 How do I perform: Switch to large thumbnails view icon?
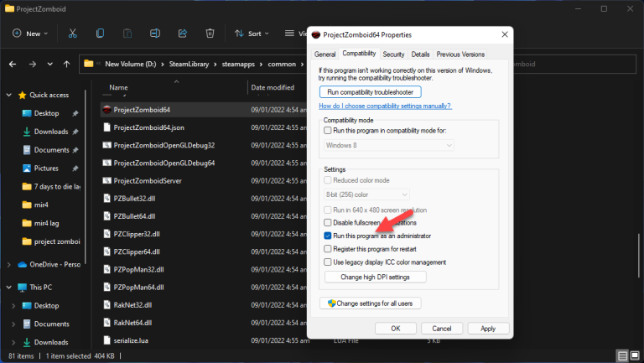[635, 355]
